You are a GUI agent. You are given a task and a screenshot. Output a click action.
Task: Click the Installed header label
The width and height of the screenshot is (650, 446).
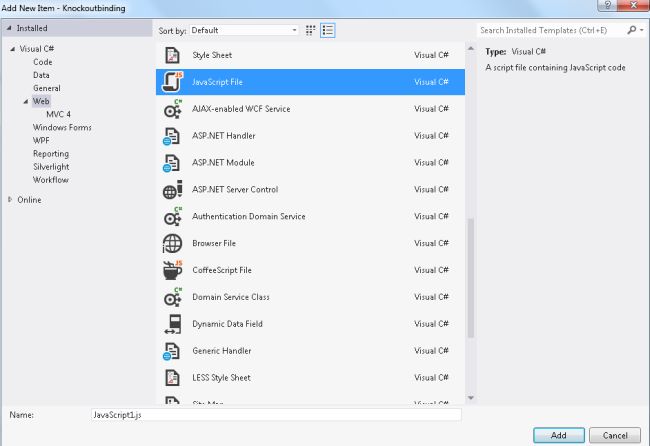coord(32,28)
